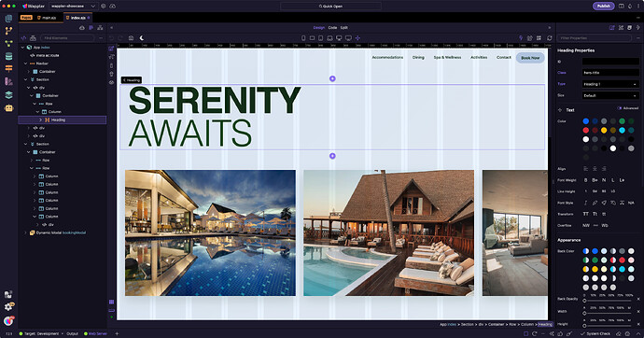This screenshot has width=644, height=338.
Task: Click the three-dot menu in the title bar
Action: [x=638, y=7]
